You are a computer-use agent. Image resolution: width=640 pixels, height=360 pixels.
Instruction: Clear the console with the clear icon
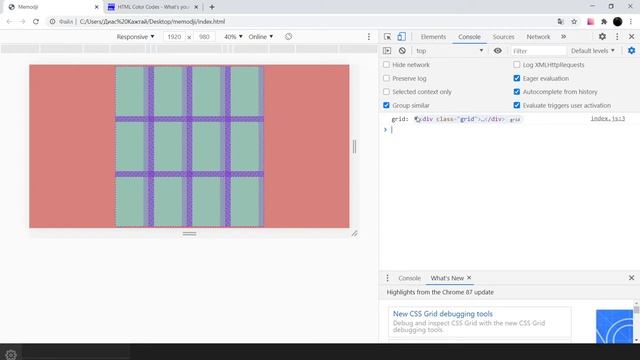(402, 51)
